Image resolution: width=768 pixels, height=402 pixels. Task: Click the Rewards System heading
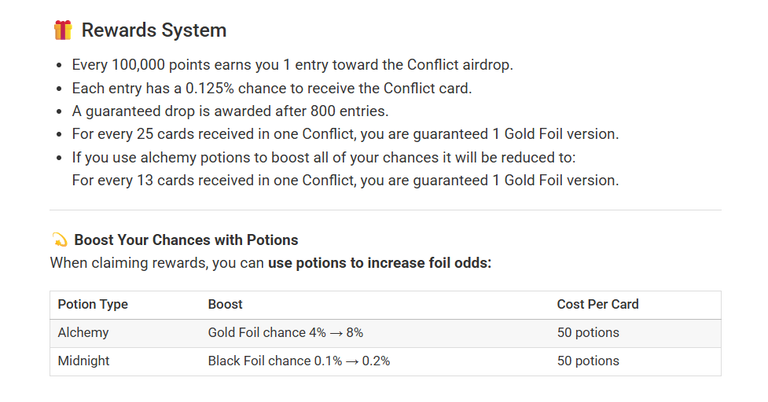pos(154,30)
